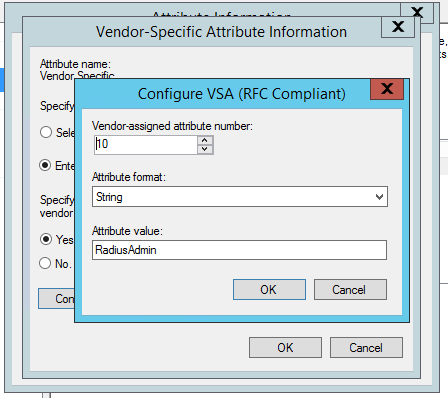Choose the 'Select from list' radio button
This screenshot has width=448, height=398.
click(46, 132)
